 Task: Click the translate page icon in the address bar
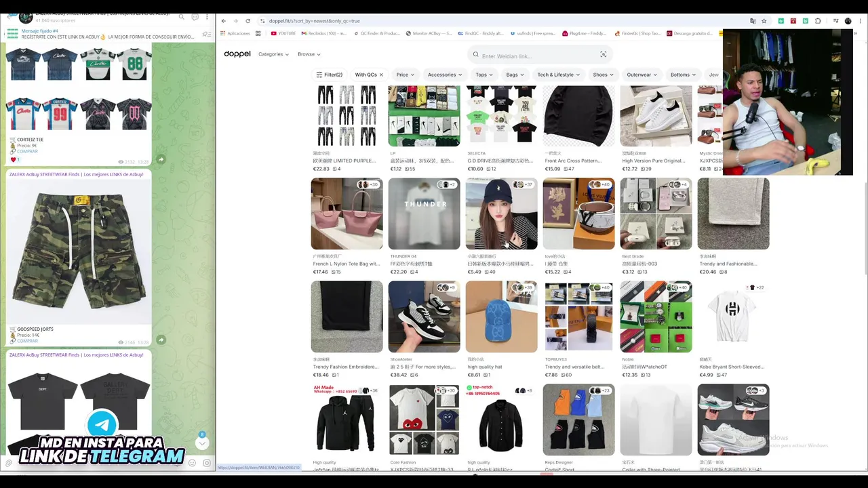tap(753, 21)
